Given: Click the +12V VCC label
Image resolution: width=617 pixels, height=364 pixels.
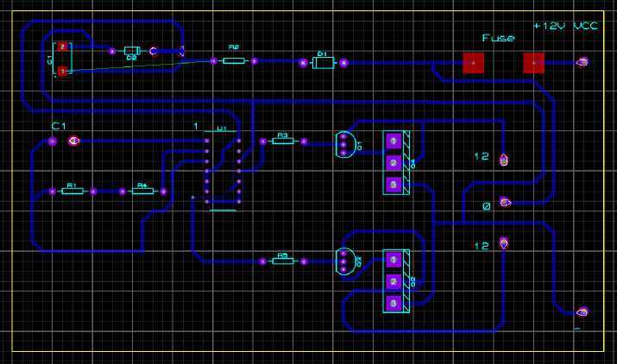Looking at the screenshot, I should tap(566, 26).
